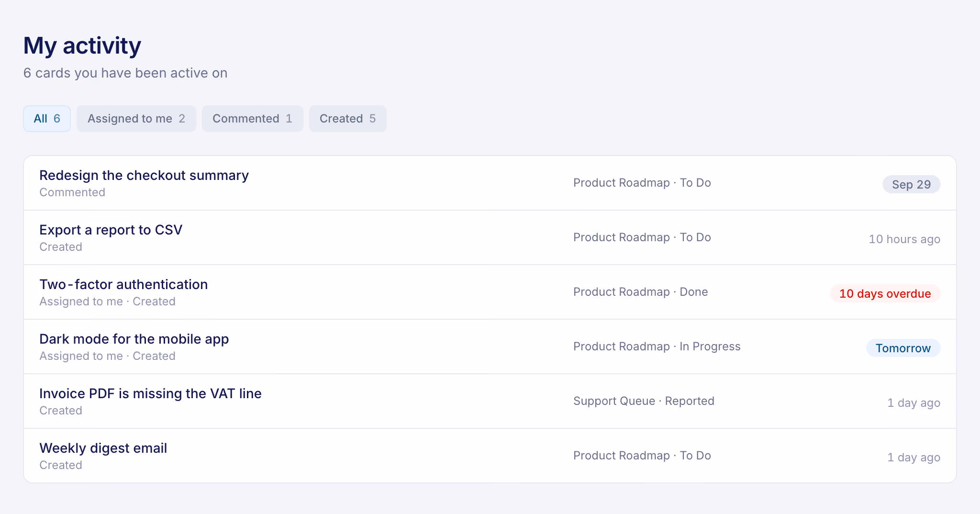The height and width of the screenshot is (514, 980).
Task: Open Two-factor authentication card
Action: pos(490,292)
